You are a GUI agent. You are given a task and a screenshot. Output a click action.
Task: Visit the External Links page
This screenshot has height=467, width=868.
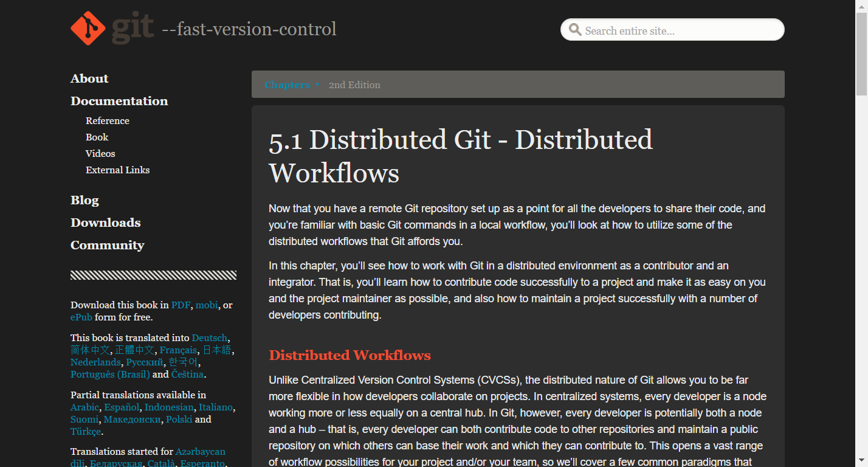point(117,170)
